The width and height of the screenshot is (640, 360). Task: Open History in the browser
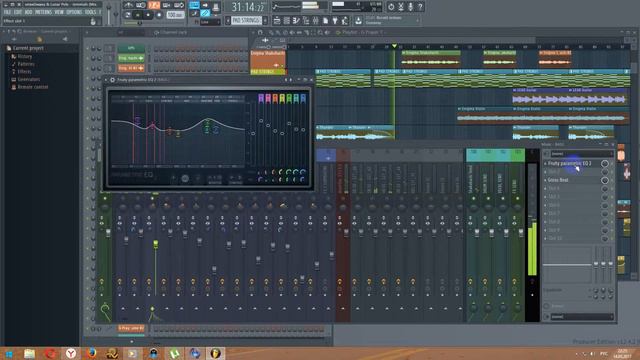(x=24, y=56)
